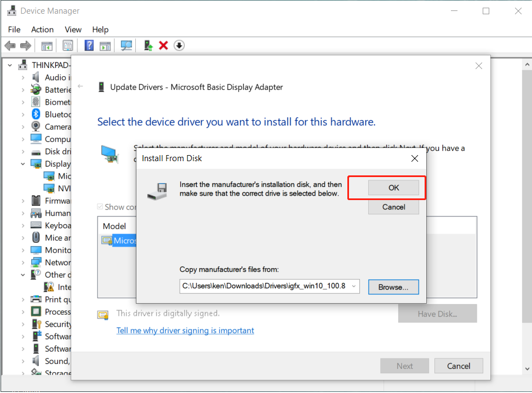Screen dimensions: 532x393
Task: Click the forward navigation arrow icon
Action: point(25,45)
